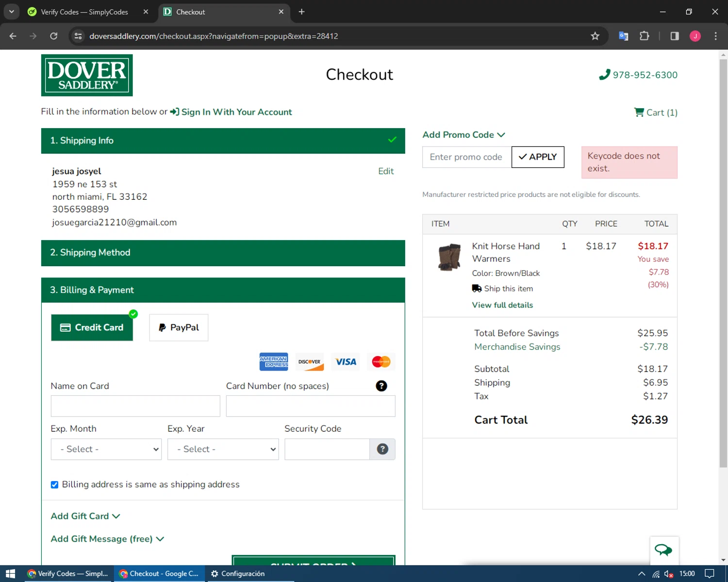Click the Visa card logo
This screenshot has width=728, height=582.
(x=346, y=362)
